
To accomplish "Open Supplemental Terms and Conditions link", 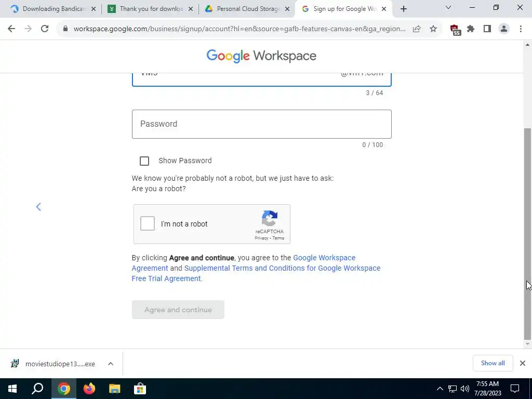I will pyautogui.click(x=256, y=273).
